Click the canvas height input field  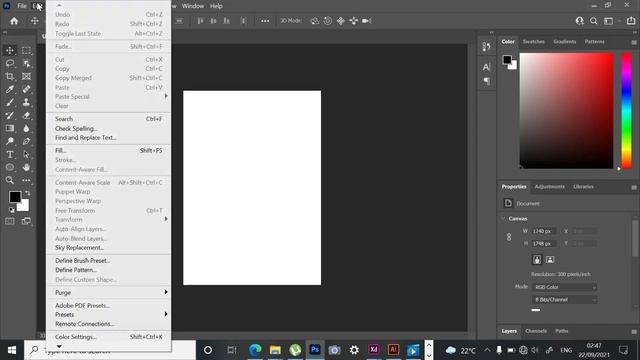(544, 244)
